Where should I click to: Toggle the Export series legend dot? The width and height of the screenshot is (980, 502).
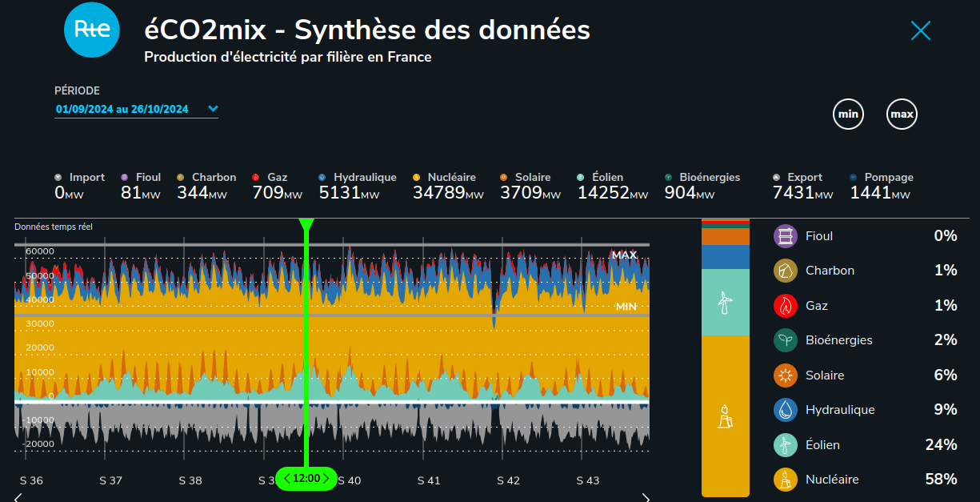tap(776, 177)
